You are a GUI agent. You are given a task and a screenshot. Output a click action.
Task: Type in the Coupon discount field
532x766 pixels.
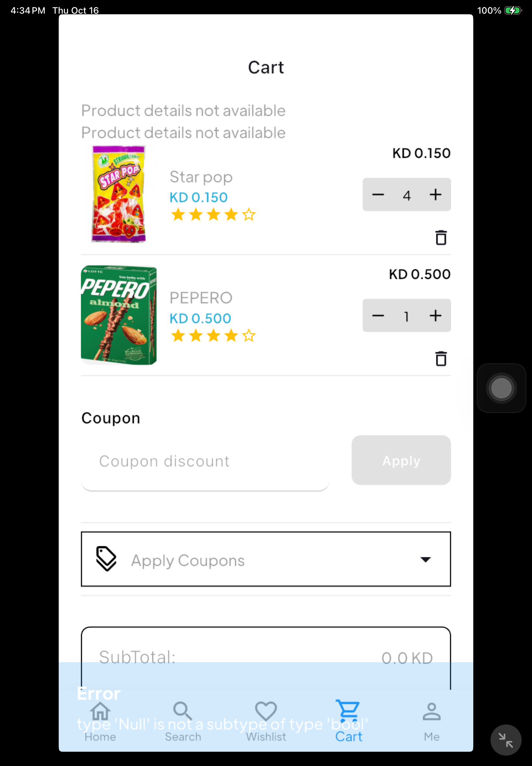(205, 462)
